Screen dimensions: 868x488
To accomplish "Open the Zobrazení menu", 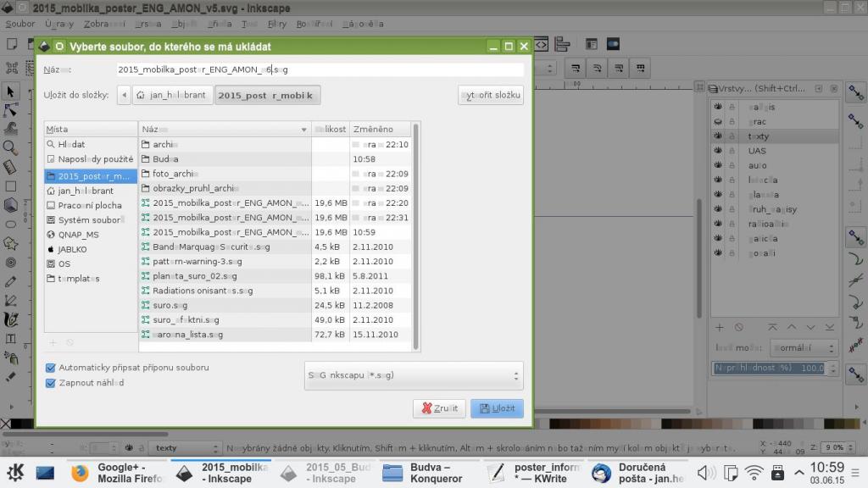I will tap(104, 24).
